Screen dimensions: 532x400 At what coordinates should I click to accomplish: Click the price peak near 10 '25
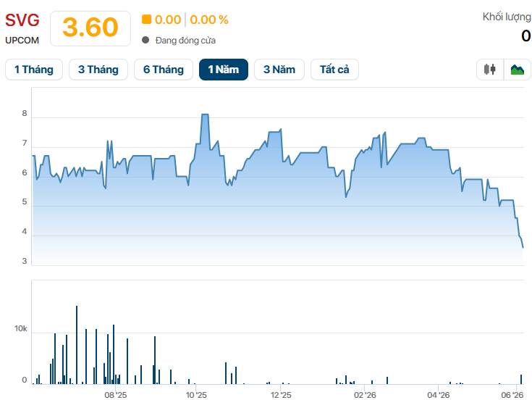[x=205, y=114]
